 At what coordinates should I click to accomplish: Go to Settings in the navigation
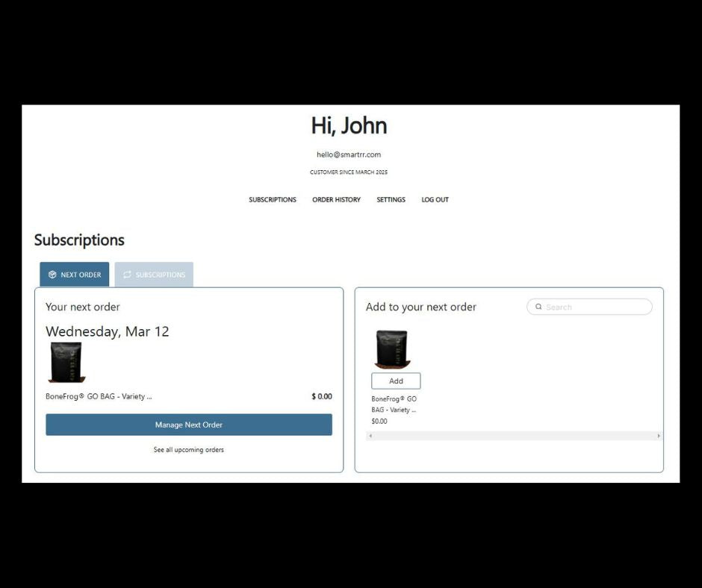tap(391, 200)
